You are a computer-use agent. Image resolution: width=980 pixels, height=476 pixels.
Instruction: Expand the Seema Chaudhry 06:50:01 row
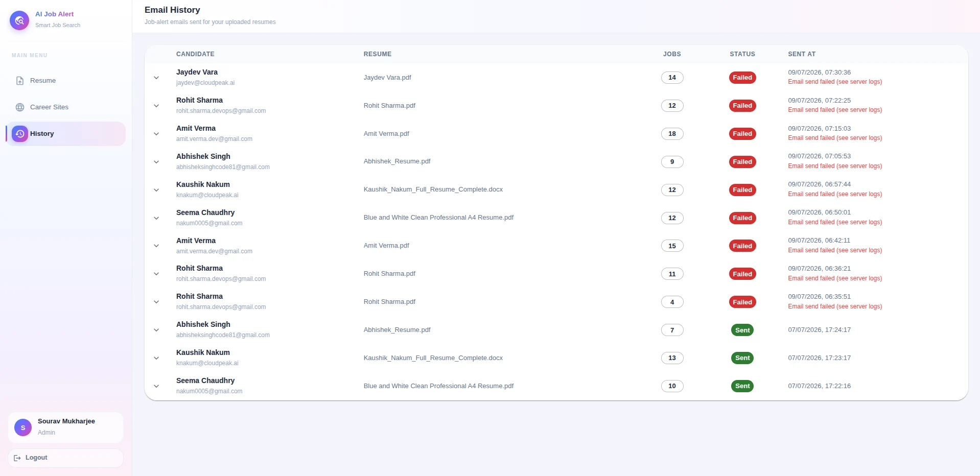(156, 218)
